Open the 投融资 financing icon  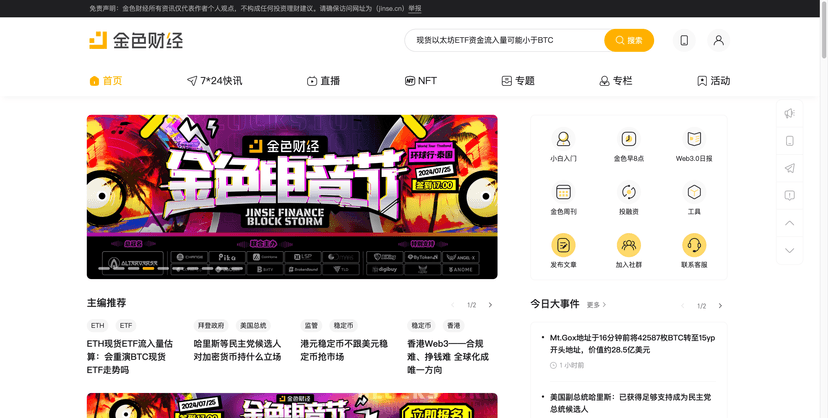click(x=629, y=193)
